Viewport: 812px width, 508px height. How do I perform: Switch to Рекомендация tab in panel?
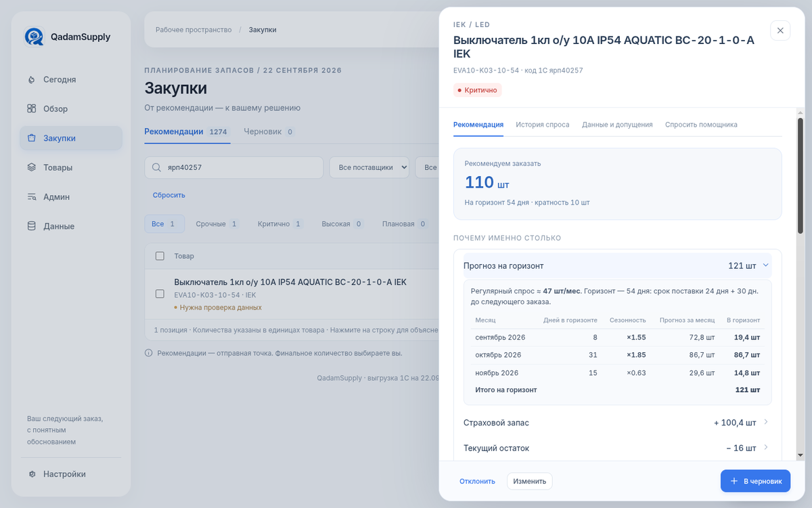pyautogui.click(x=478, y=125)
